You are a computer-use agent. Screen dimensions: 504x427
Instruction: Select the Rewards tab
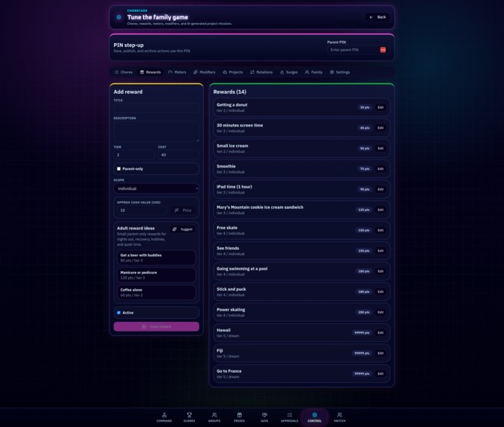point(150,72)
